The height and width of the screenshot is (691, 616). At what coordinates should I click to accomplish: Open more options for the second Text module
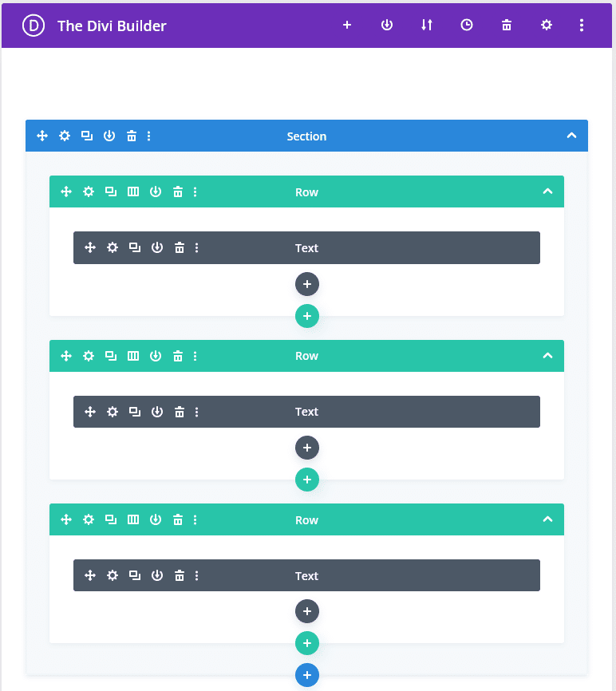pos(197,412)
